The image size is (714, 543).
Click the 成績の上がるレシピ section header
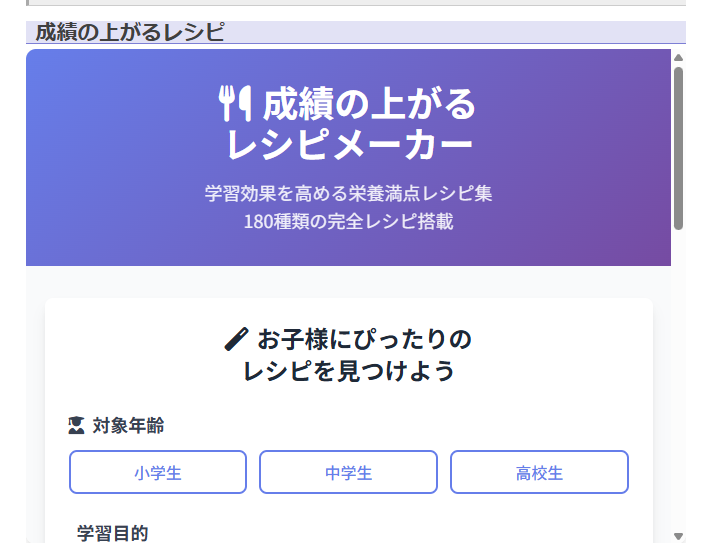130,32
